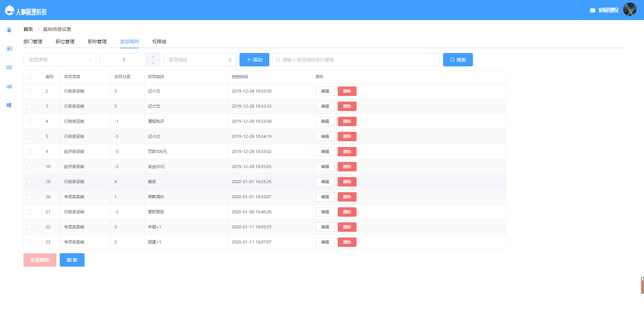Open the bar chart statistics icon

point(9,86)
